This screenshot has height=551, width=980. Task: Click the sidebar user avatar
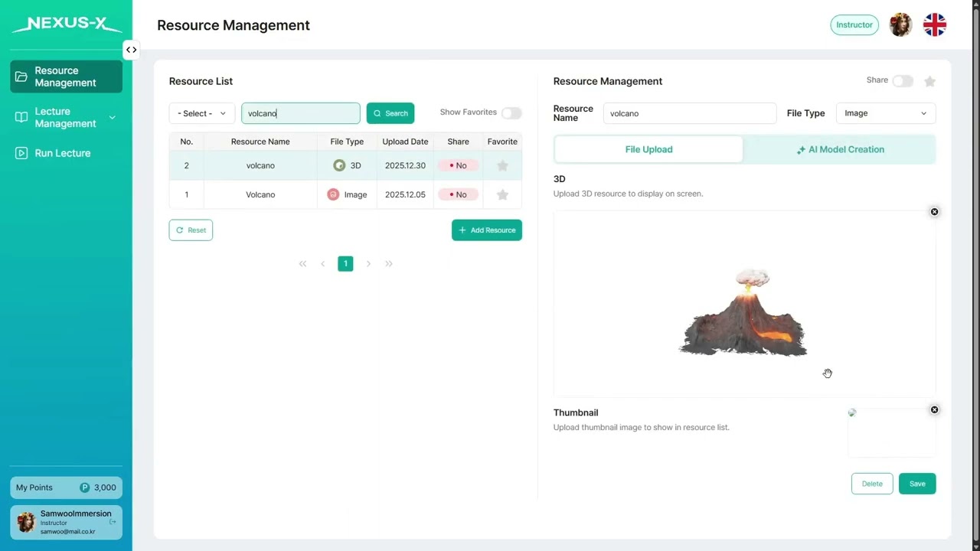tap(26, 522)
